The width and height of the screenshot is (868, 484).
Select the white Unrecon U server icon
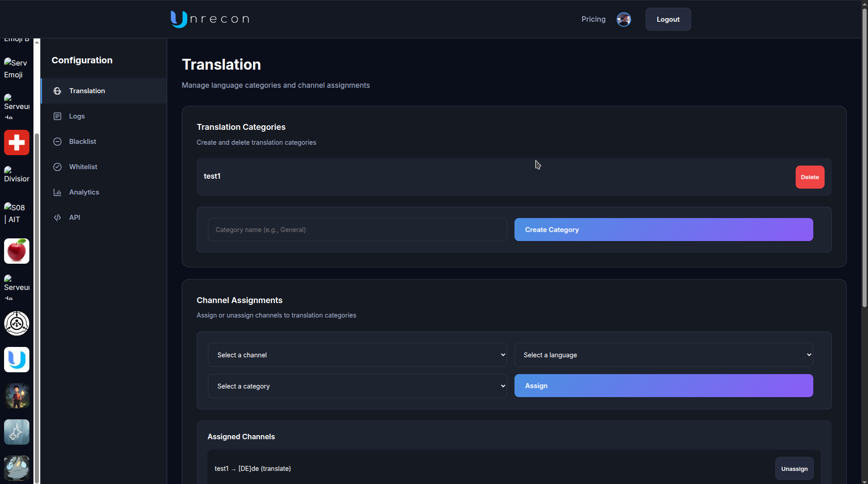point(17,360)
